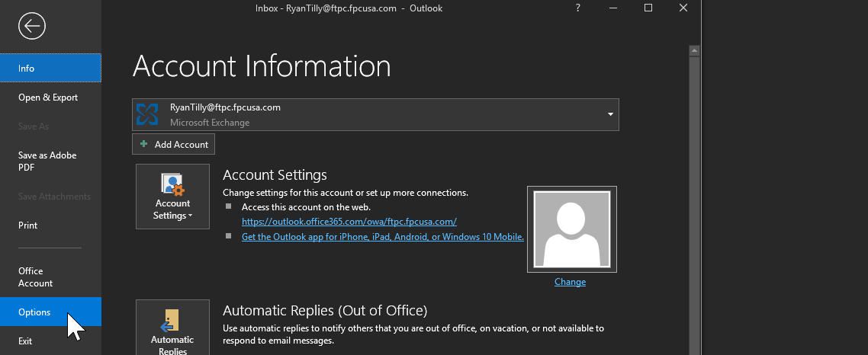
Task: Click Change under the profile picture
Action: click(x=570, y=282)
